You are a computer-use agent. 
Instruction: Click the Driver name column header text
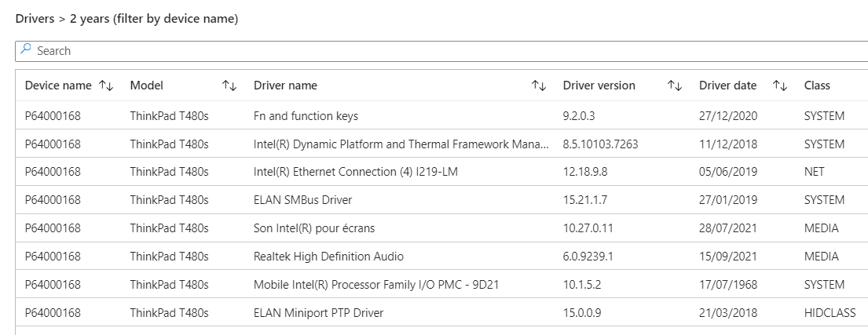click(285, 86)
